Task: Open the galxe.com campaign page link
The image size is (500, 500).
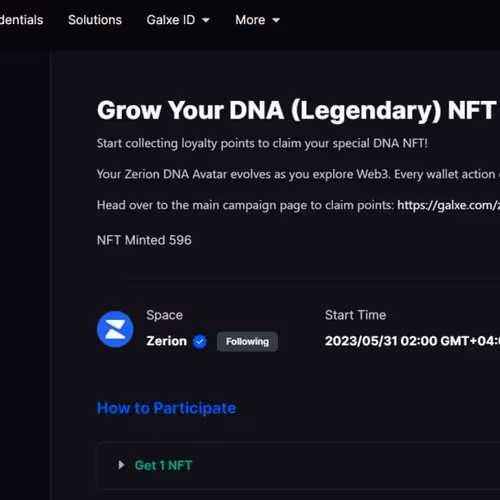Action: (448, 205)
